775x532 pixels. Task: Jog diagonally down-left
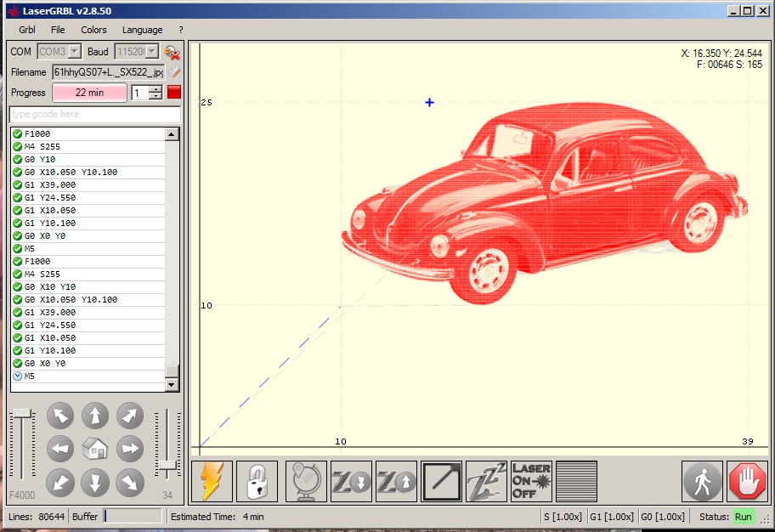[60, 483]
